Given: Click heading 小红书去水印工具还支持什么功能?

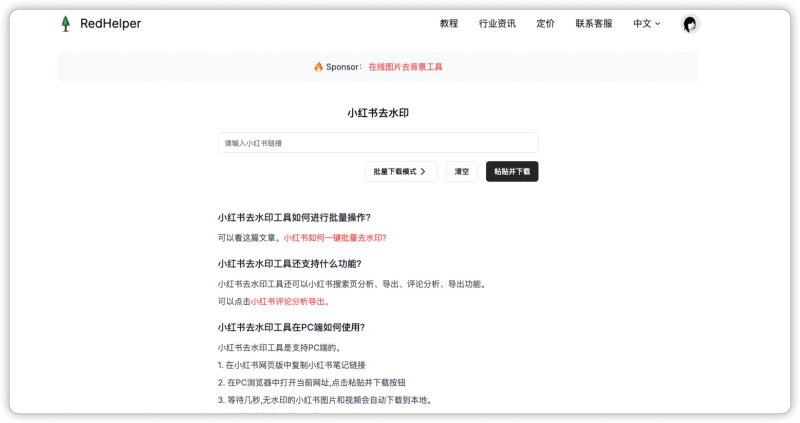Looking at the screenshot, I should [290, 264].
